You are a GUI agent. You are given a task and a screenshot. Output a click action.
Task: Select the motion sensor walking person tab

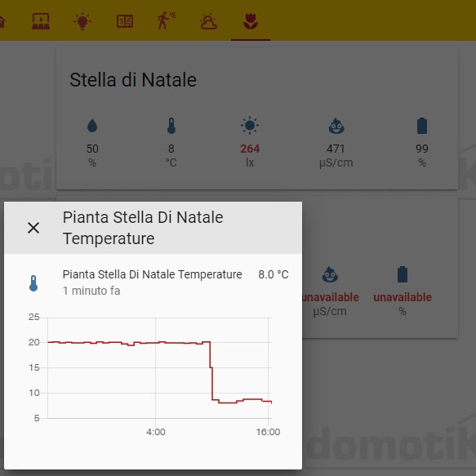point(167,20)
